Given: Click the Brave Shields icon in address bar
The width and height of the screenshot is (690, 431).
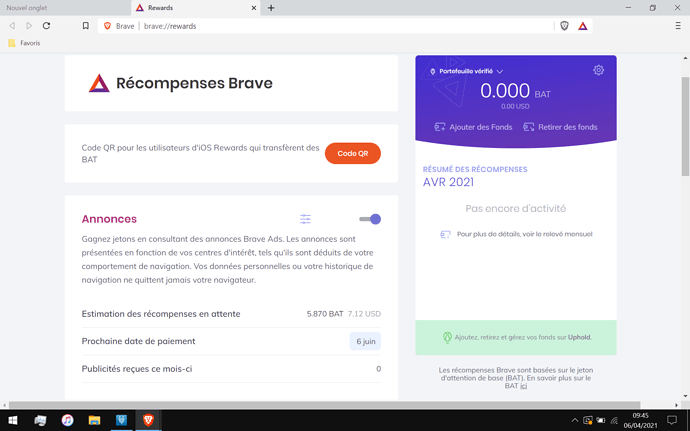Looking at the screenshot, I should pos(564,26).
